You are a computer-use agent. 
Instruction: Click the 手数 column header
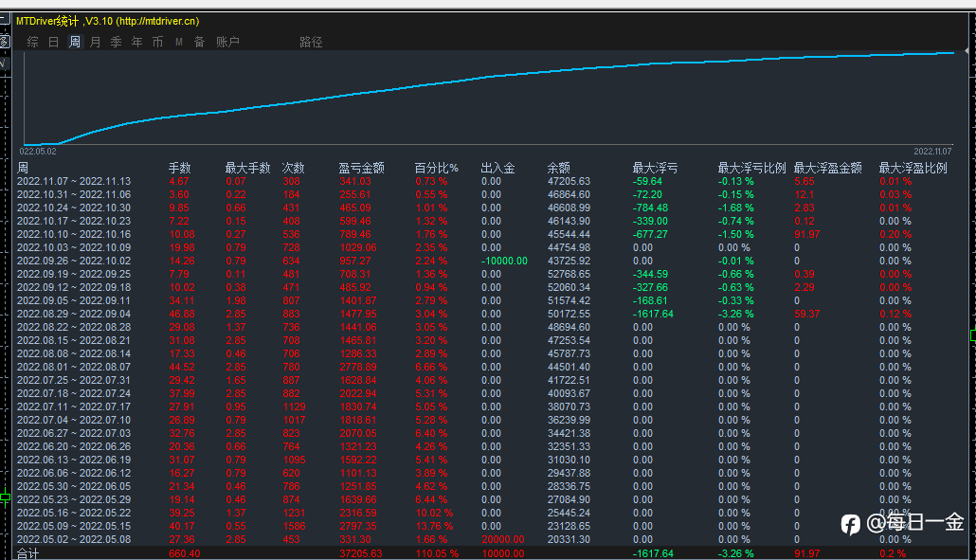point(179,168)
